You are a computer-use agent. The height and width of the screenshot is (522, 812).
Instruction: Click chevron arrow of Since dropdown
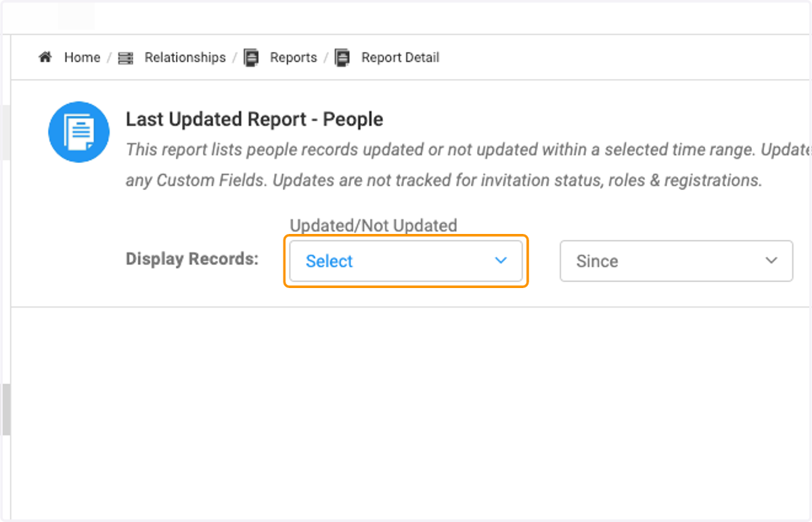(771, 260)
